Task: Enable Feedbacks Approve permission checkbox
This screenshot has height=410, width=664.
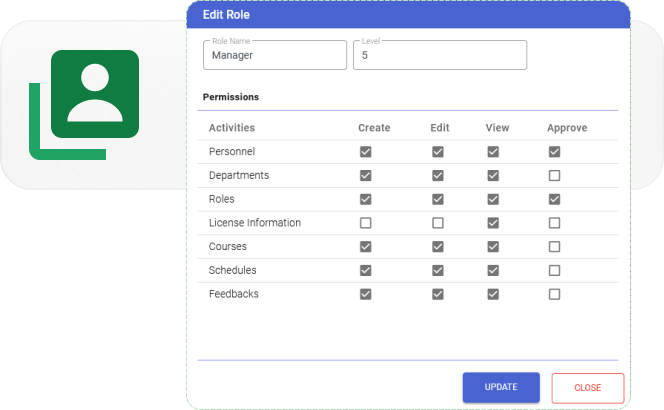Action: click(x=554, y=294)
